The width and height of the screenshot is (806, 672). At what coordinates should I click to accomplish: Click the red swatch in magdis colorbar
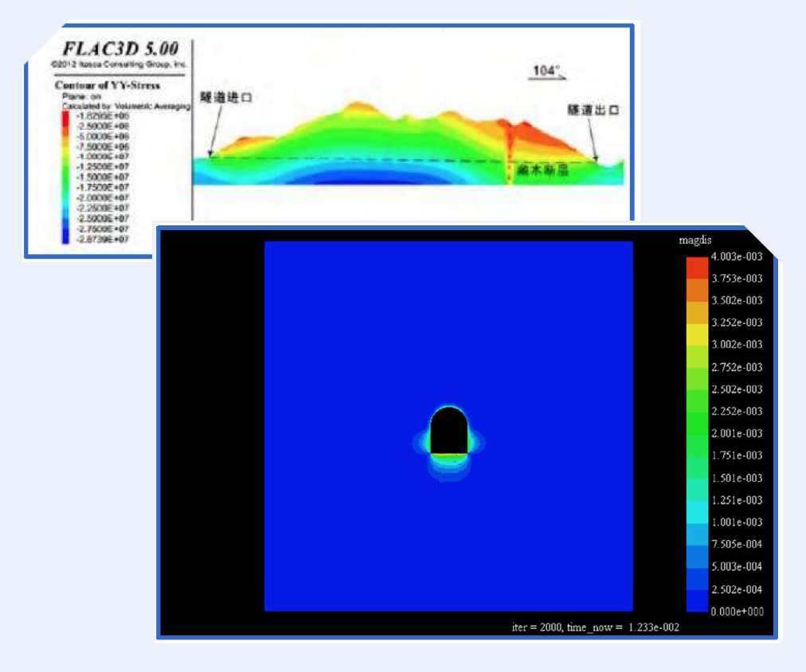tap(697, 268)
